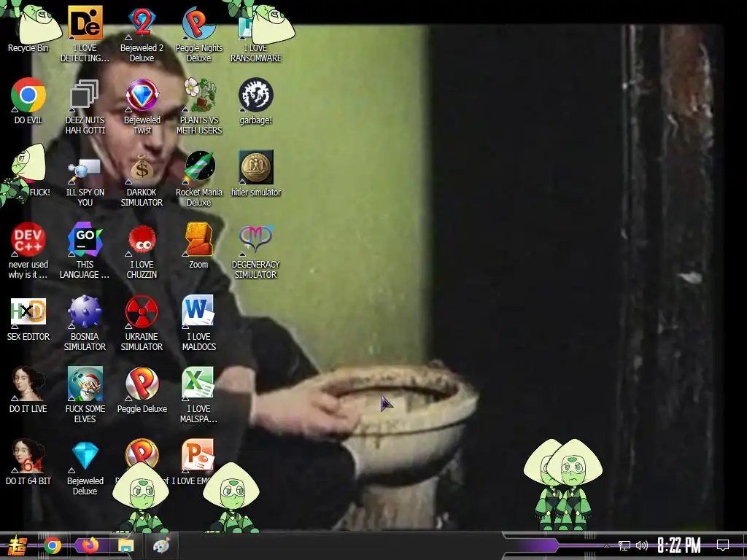Launch the elf bowling Santa shortcut
Image resolution: width=747 pixels, height=560 pixels.
[x=85, y=395]
